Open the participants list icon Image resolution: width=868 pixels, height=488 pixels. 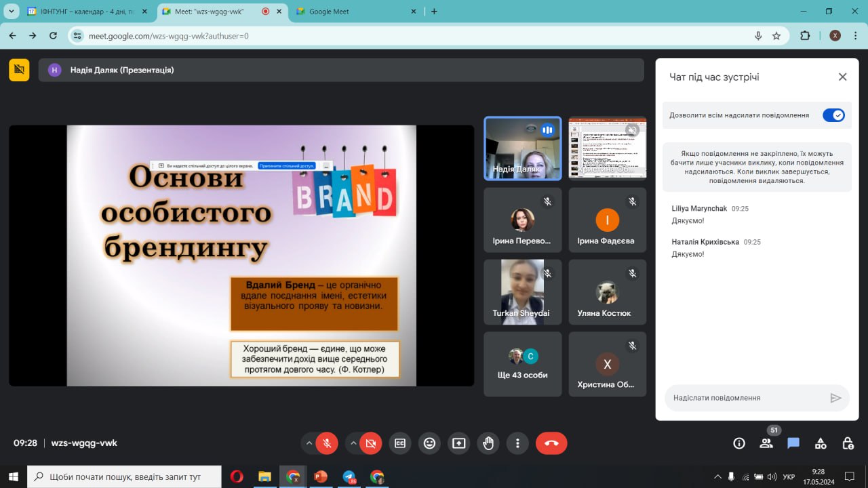tap(766, 443)
